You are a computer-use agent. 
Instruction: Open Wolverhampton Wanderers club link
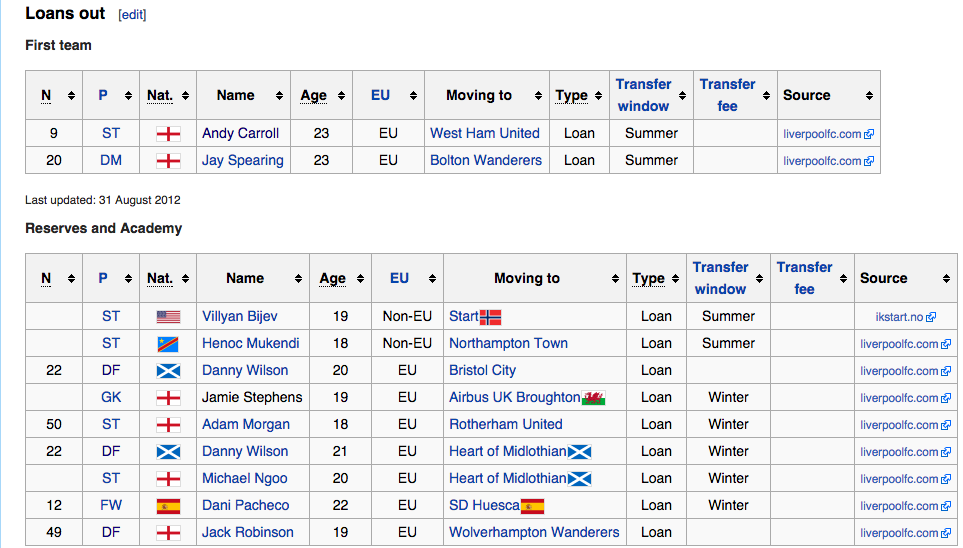point(534,533)
